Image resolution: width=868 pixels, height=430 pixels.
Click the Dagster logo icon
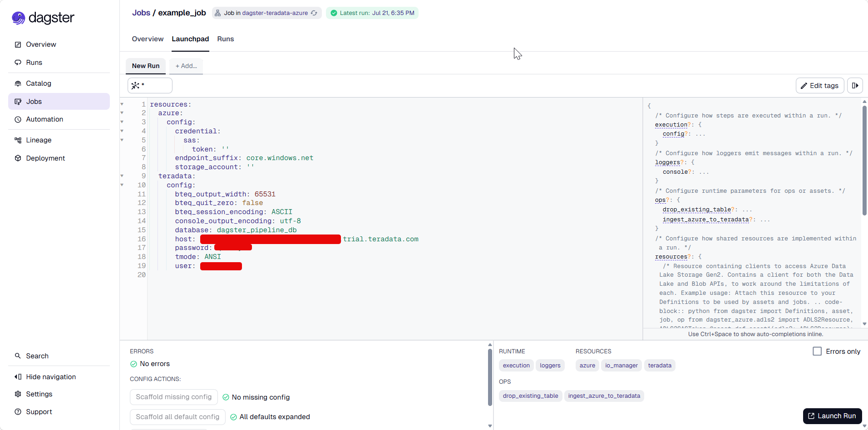18,18
